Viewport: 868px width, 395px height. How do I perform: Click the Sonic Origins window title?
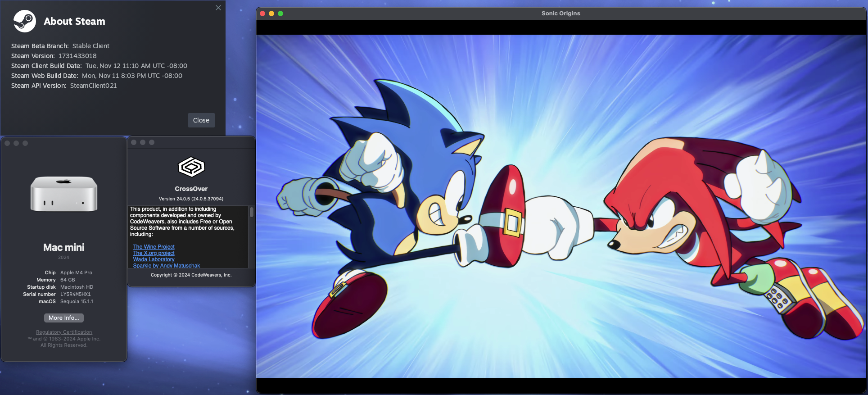(x=561, y=14)
